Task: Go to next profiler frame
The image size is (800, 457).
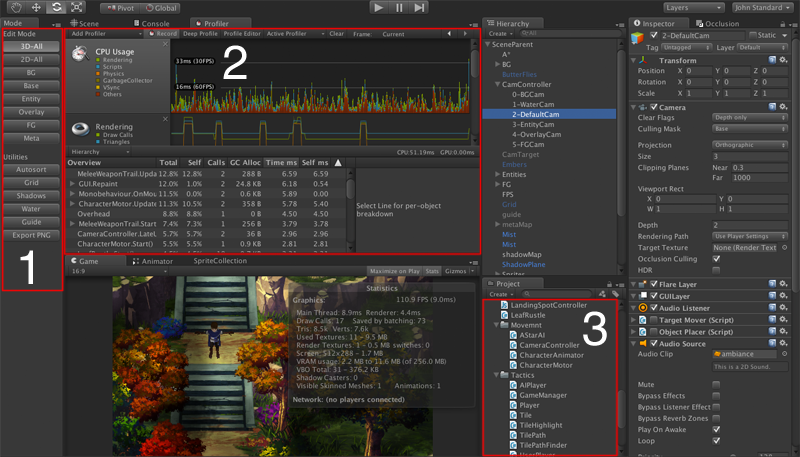Action: (x=465, y=34)
